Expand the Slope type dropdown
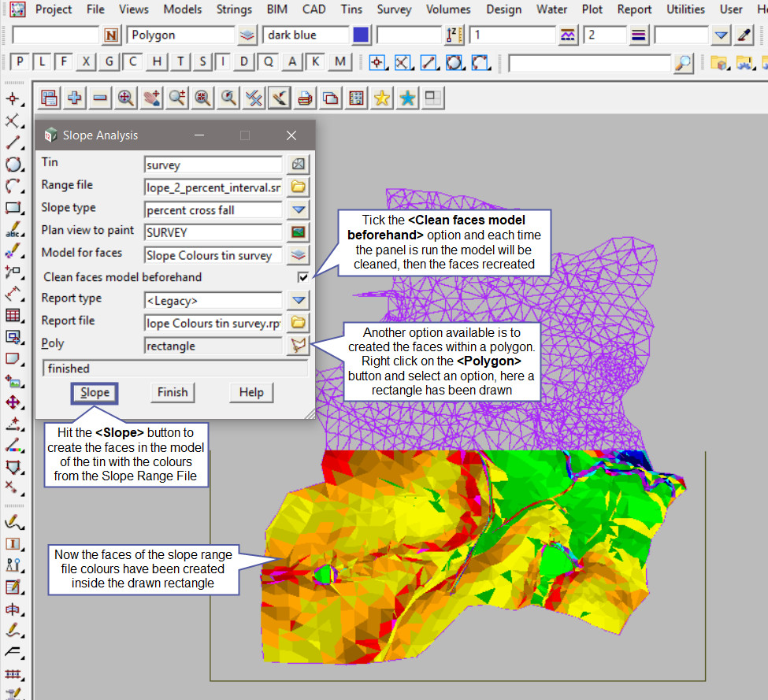Screen dimensions: 768x700 click(299, 210)
